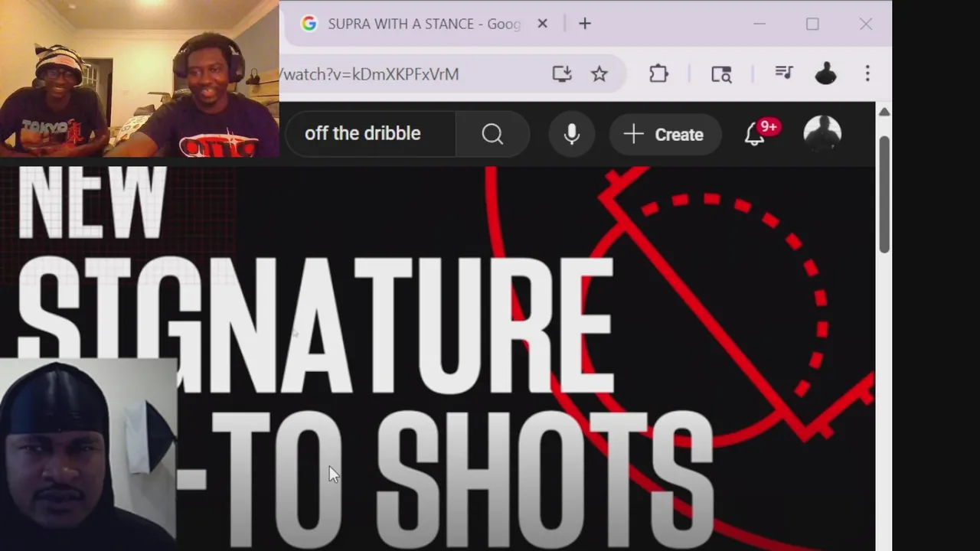980x551 pixels.
Task: Open the Extensions puzzle icon
Action: pos(658,73)
